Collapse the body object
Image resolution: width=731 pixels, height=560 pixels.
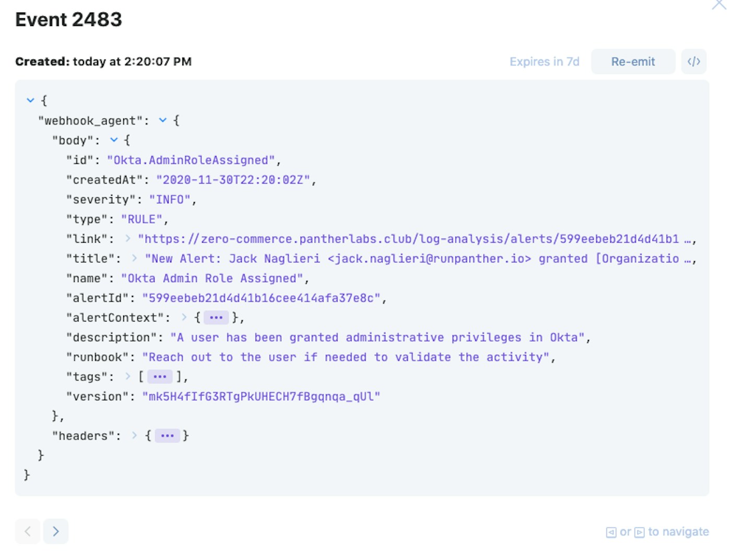pyautogui.click(x=114, y=140)
